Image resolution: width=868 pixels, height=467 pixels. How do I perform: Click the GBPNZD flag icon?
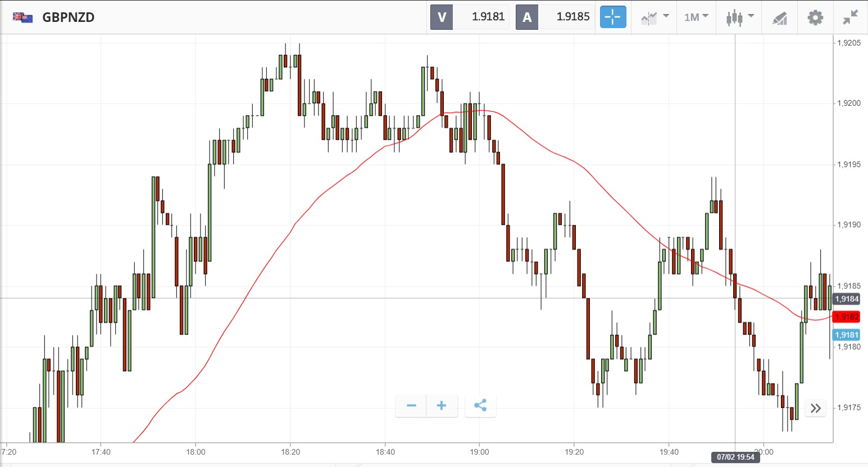[22, 17]
